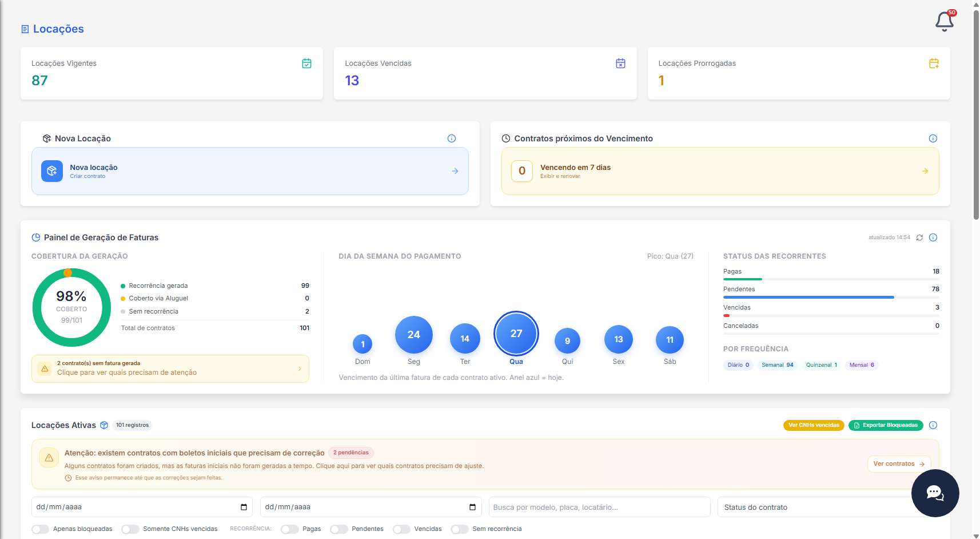
Task: Click the cube icon beside Locações Ativas
Action: coord(104,425)
